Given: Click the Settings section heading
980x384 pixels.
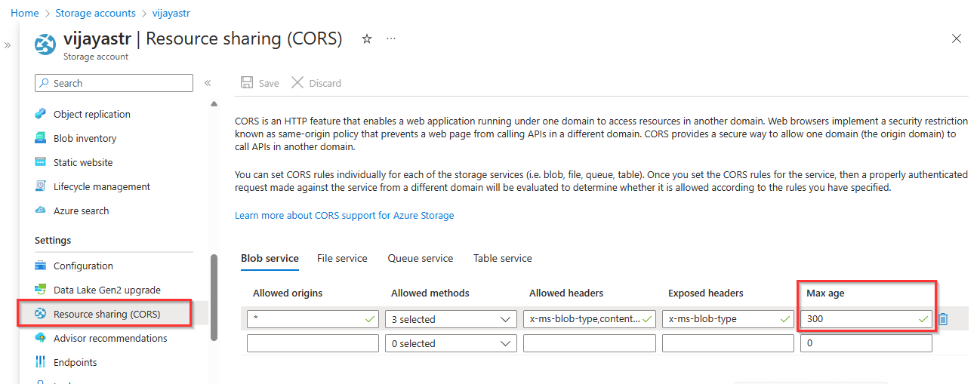Looking at the screenshot, I should (x=53, y=240).
